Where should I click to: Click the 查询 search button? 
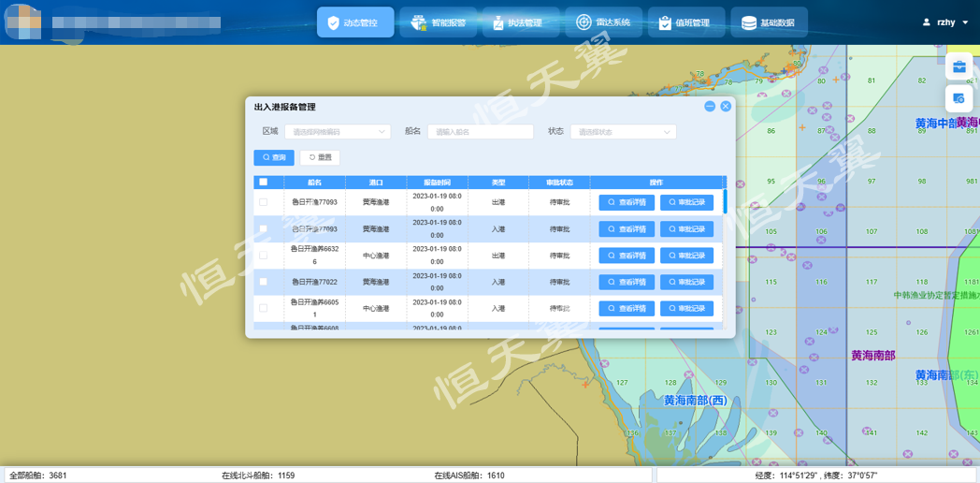[274, 157]
